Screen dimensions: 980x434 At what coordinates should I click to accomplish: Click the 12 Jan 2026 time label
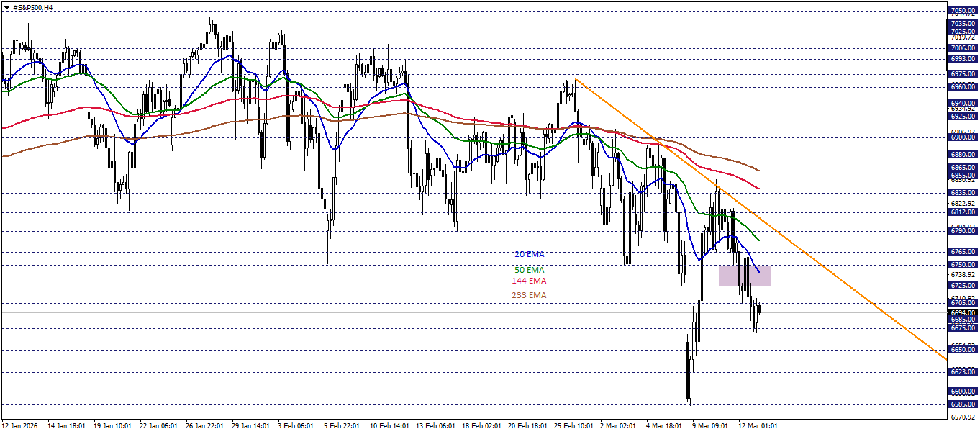(x=20, y=425)
